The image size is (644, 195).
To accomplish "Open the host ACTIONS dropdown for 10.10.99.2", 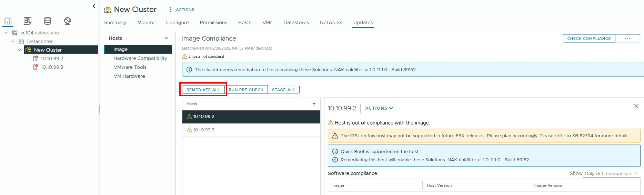I will [x=379, y=108].
